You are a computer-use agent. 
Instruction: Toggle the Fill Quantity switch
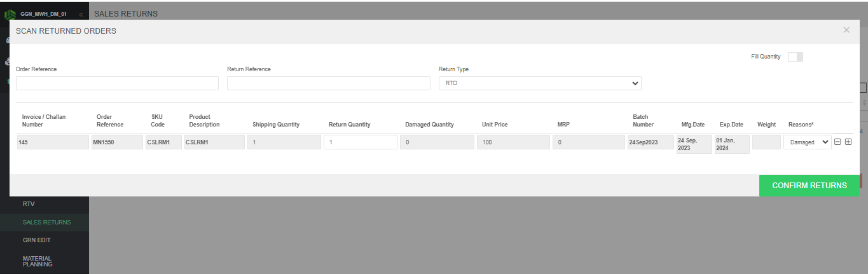click(x=795, y=57)
